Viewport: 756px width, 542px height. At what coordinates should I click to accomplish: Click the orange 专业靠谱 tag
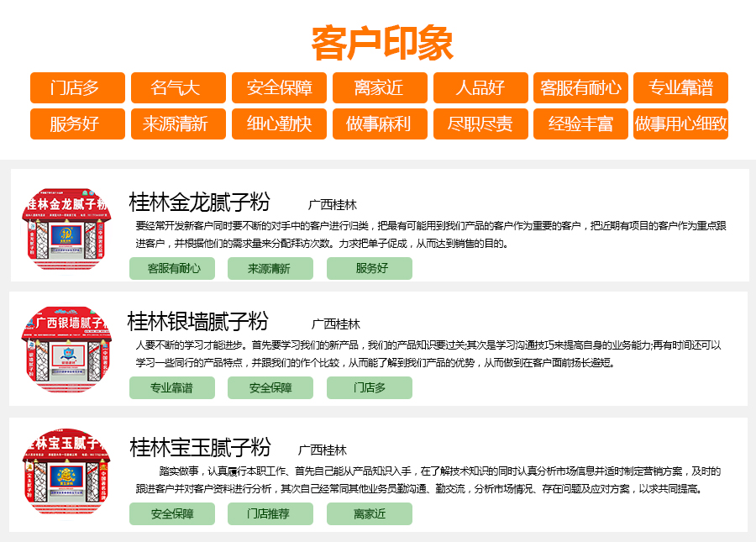[x=680, y=87]
